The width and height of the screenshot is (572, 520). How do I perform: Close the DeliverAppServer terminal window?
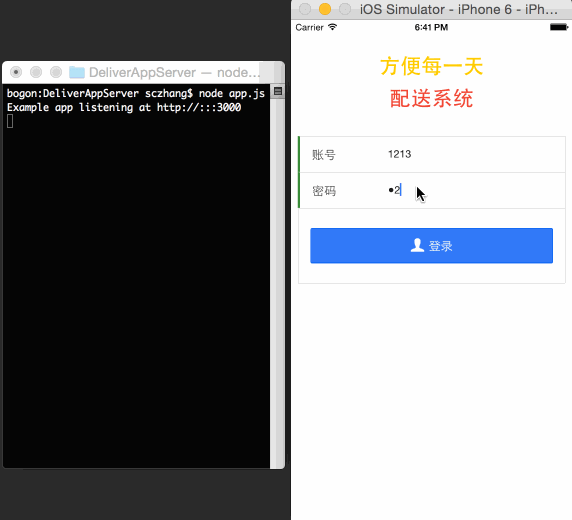(16, 72)
